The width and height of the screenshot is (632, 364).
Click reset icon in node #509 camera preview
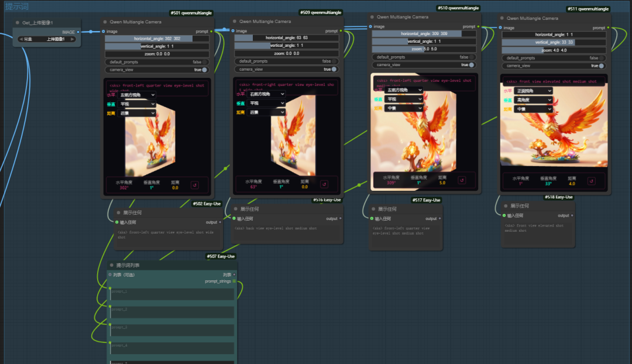click(x=324, y=184)
